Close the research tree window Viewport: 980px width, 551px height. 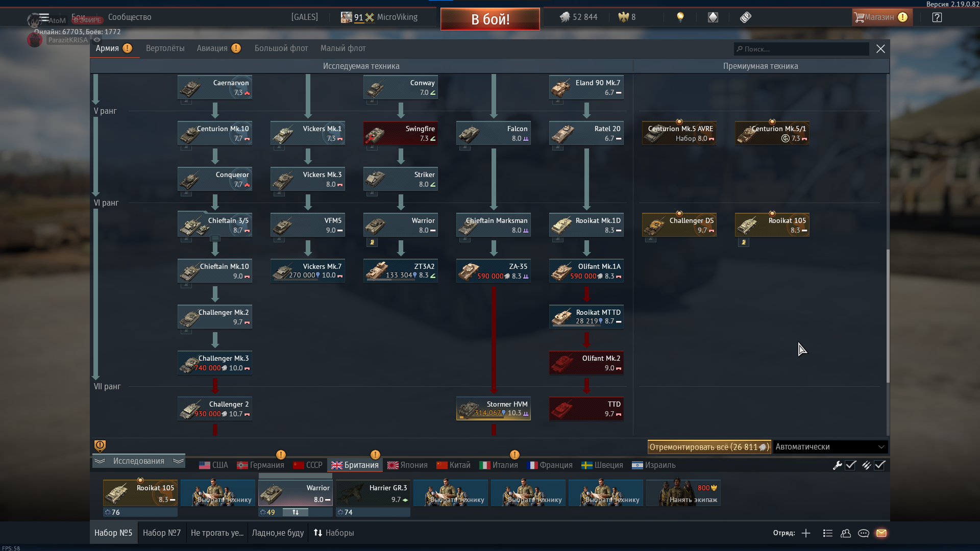pyautogui.click(x=880, y=49)
